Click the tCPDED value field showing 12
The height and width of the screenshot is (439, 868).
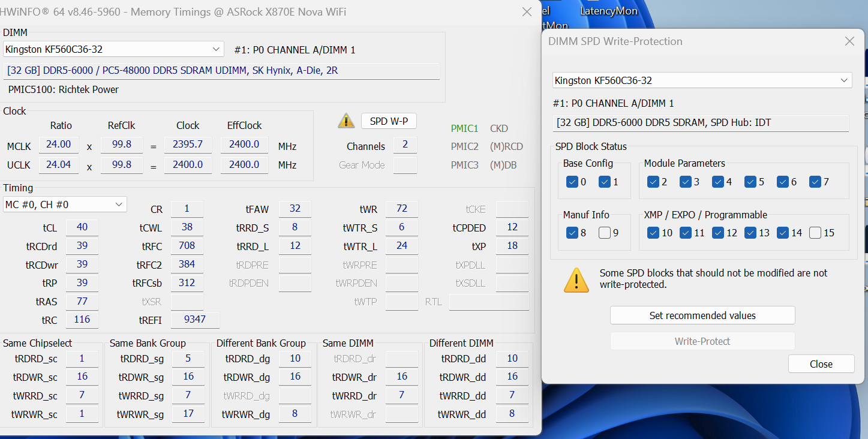(x=512, y=228)
